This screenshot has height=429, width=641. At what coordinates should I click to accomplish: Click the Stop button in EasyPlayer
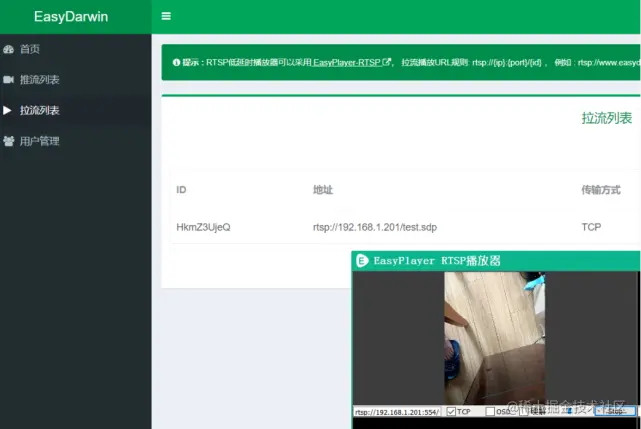(615, 411)
